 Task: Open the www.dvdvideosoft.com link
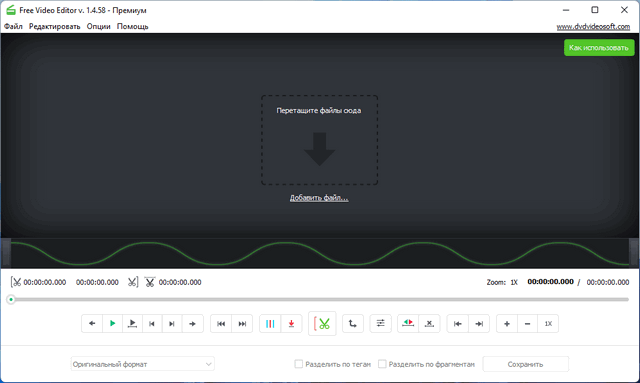[593, 27]
